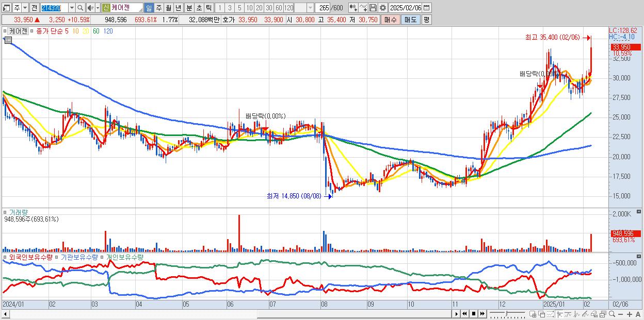Click the overlapping windows layout icon

pos(542,314)
